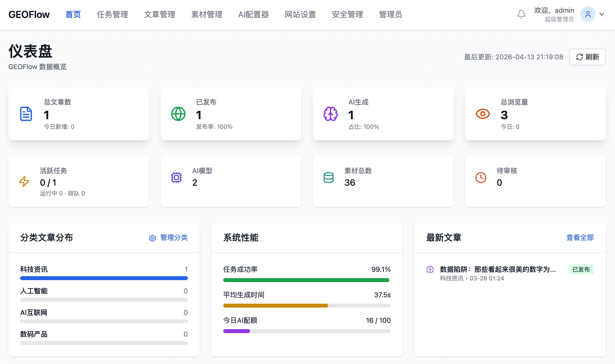
Task: Click the database icon for 素材总数
Action: click(329, 178)
